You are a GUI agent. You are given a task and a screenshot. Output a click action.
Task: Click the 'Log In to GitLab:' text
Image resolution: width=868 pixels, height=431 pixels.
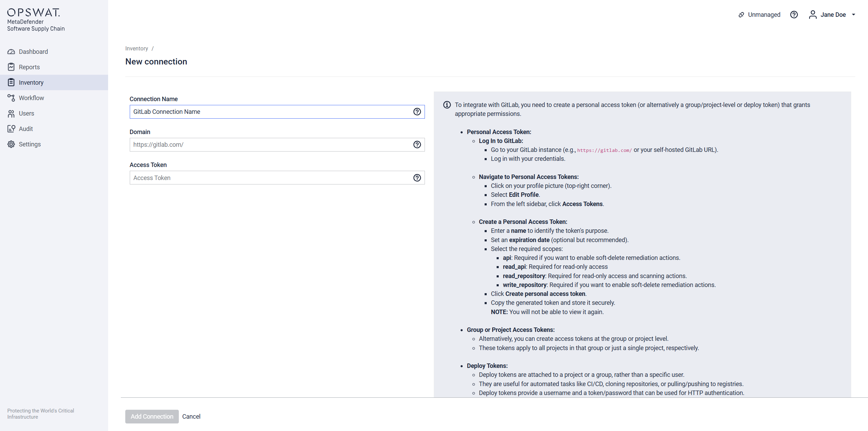tap(501, 141)
